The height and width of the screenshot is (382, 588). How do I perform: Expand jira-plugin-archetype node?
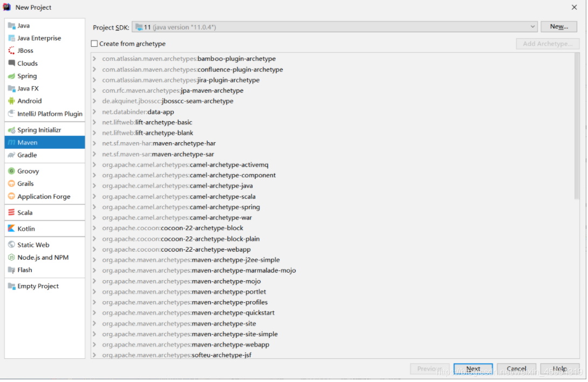tap(94, 80)
